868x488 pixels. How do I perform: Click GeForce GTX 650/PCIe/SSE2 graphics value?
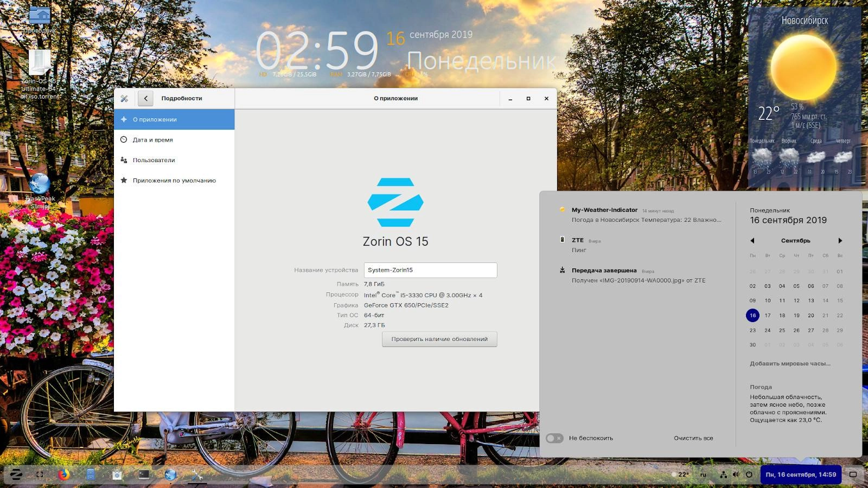pyautogui.click(x=406, y=305)
